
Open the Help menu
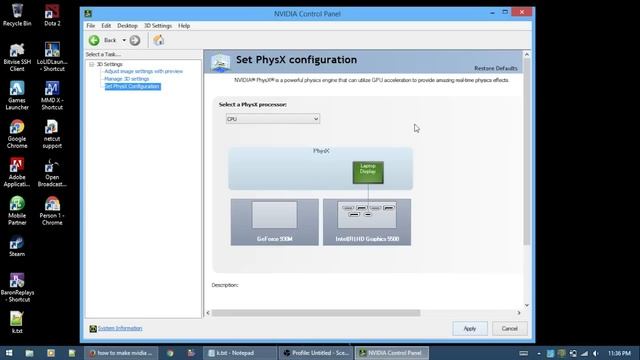184,26
